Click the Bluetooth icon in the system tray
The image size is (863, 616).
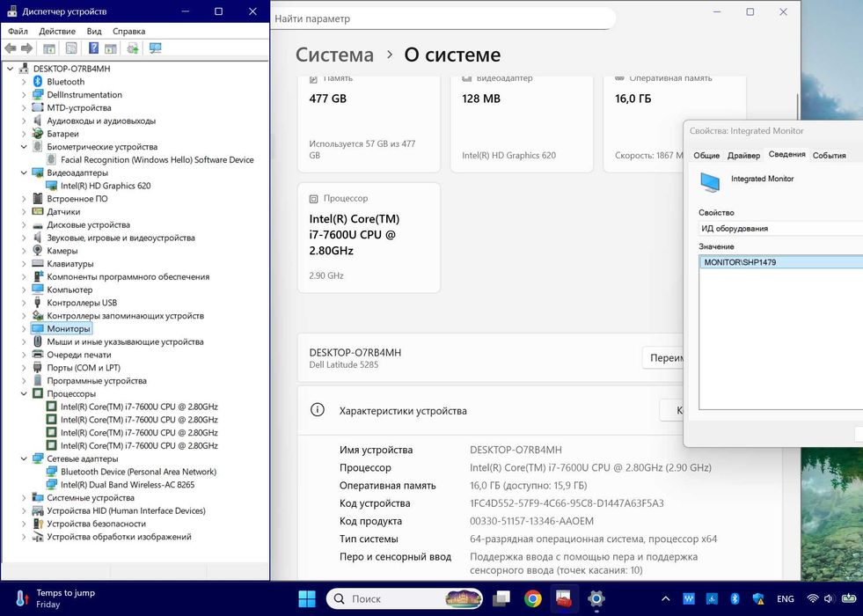point(735,599)
